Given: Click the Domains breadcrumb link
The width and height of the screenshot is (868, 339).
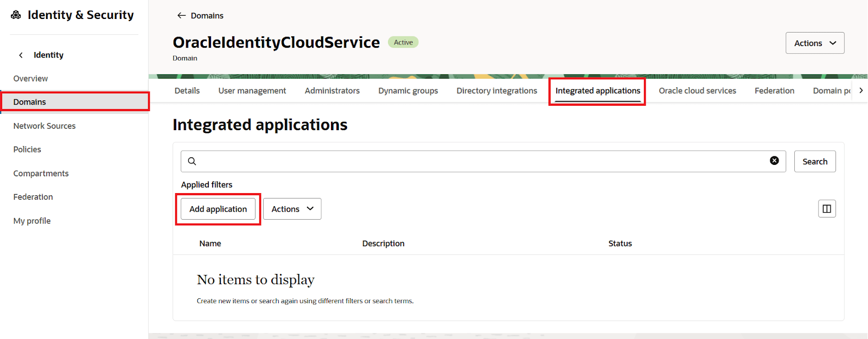Looking at the screenshot, I should (207, 16).
